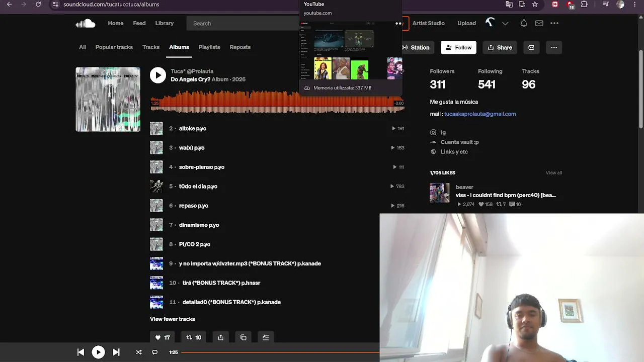Image resolution: width=644 pixels, height=362 pixels.
Task: Toggle shuffle in the player bar
Action: [138, 352]
